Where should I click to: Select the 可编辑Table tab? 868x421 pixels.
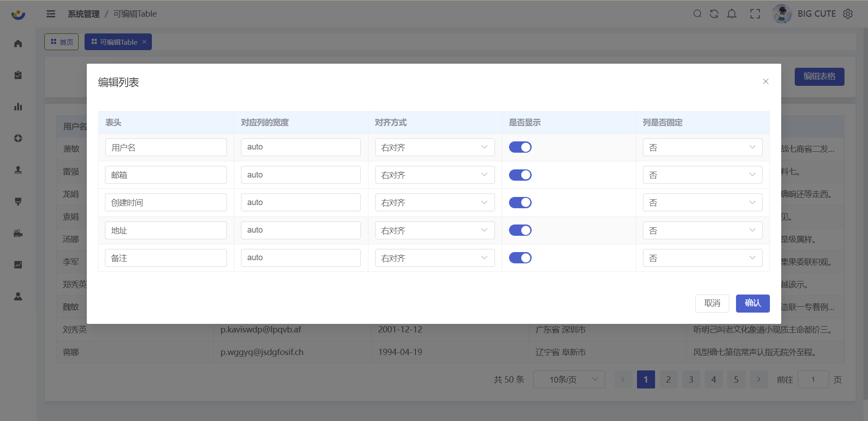[115, 42]
